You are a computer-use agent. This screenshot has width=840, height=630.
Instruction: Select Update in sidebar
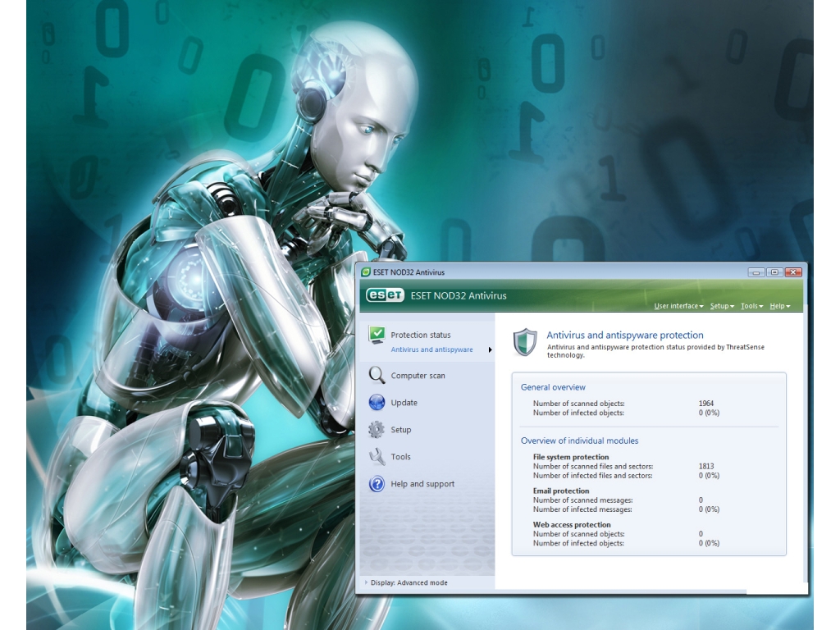(x=404, y=402)
